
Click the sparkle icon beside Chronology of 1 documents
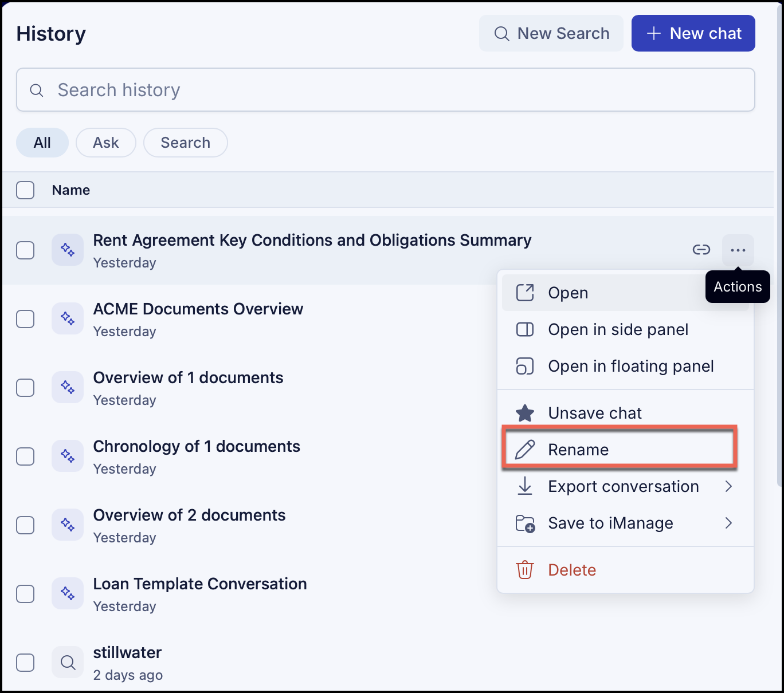tap(68, 456)
